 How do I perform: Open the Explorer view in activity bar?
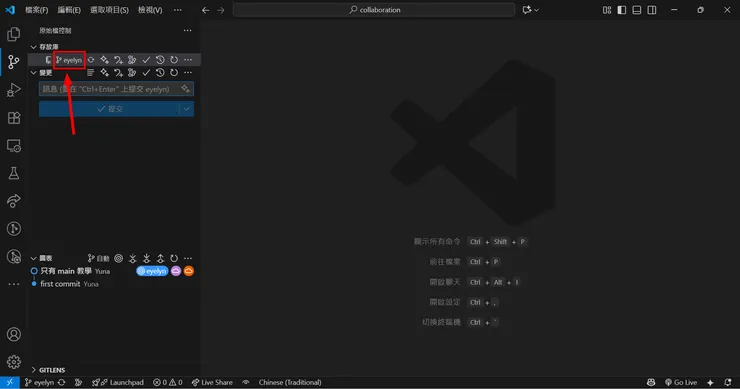[14, 34]
